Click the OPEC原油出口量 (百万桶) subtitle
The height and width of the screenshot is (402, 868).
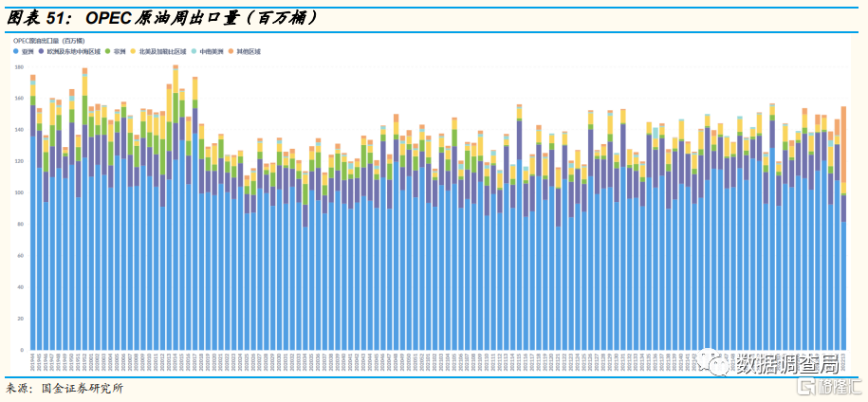[x=48, y=41]
